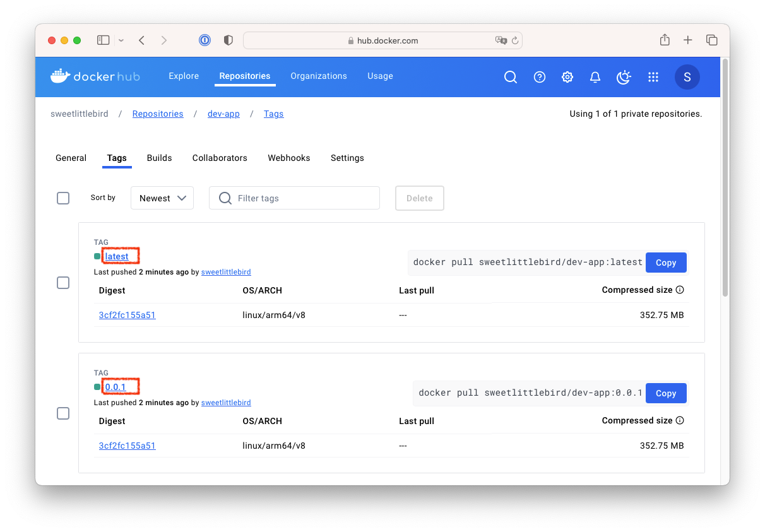Click 'Using 1 of 1 private repositories.' text
This screenshot has width=765, height=532.
click(636, 114)
